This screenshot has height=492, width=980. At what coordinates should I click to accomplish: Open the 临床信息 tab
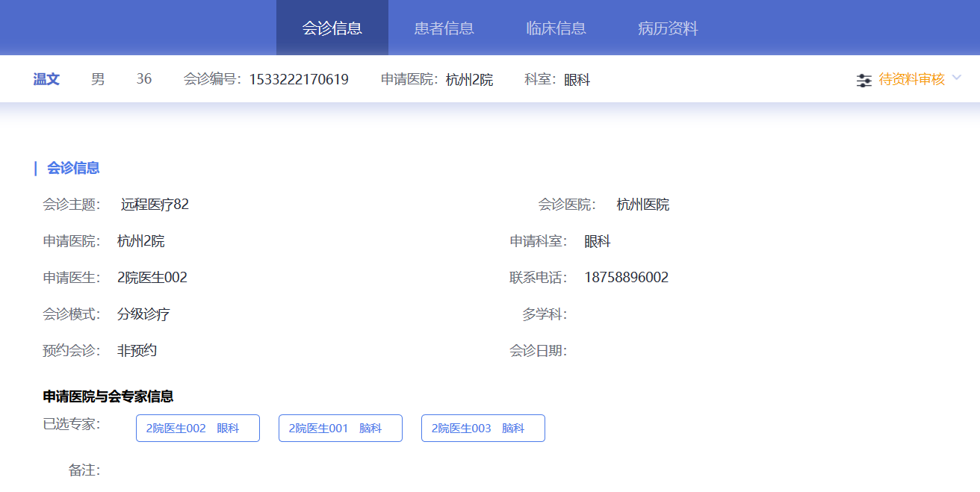click(x=556, y=28)
